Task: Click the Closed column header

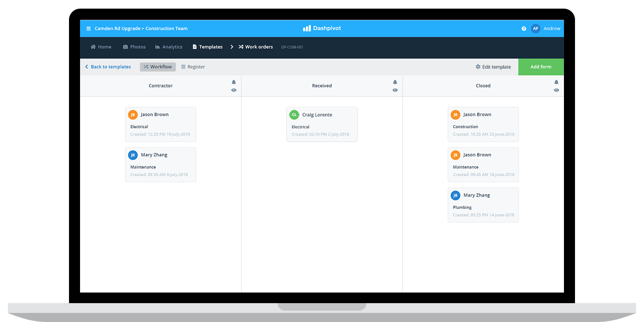Action: [483, 86]
